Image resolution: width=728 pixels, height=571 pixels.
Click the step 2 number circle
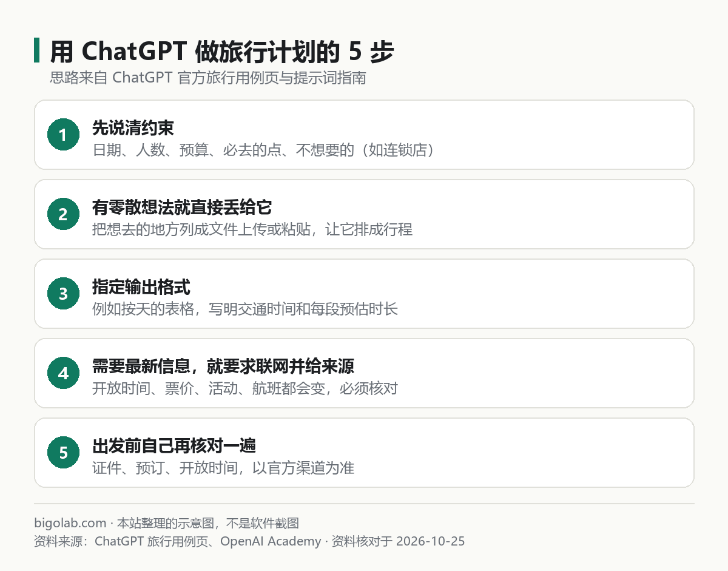tap(64, 214)
